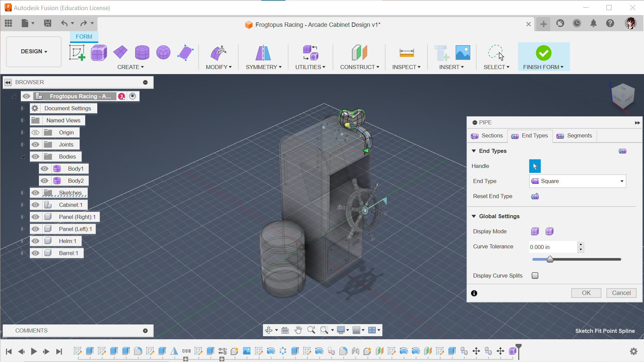The image size is (644, 362).
Task: Click the Utilities convert icon
Action: pos(310,53)
